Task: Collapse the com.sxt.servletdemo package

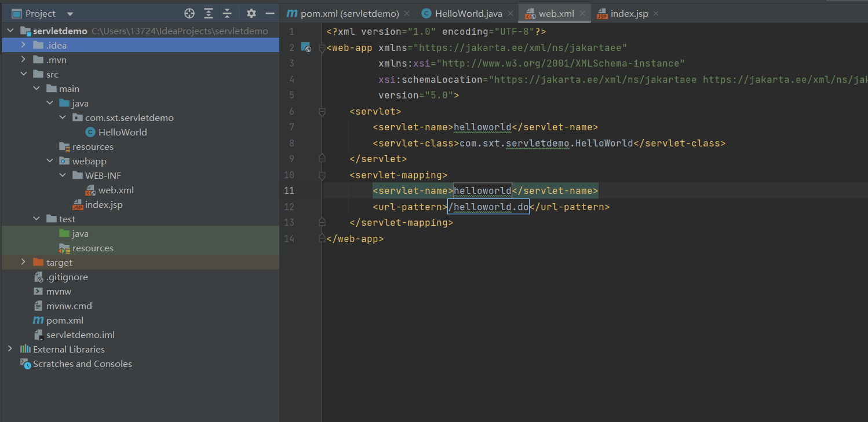Action: pos(63,118)
